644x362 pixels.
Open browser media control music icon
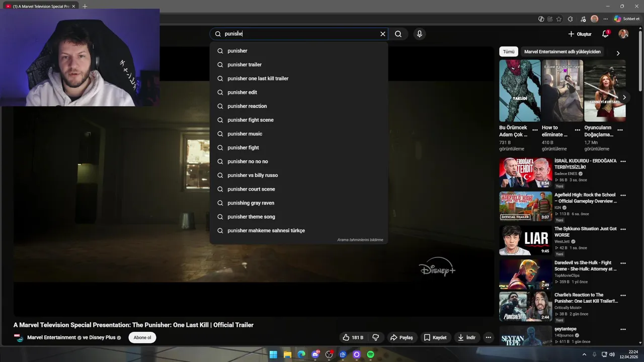[x=583, y=19]
